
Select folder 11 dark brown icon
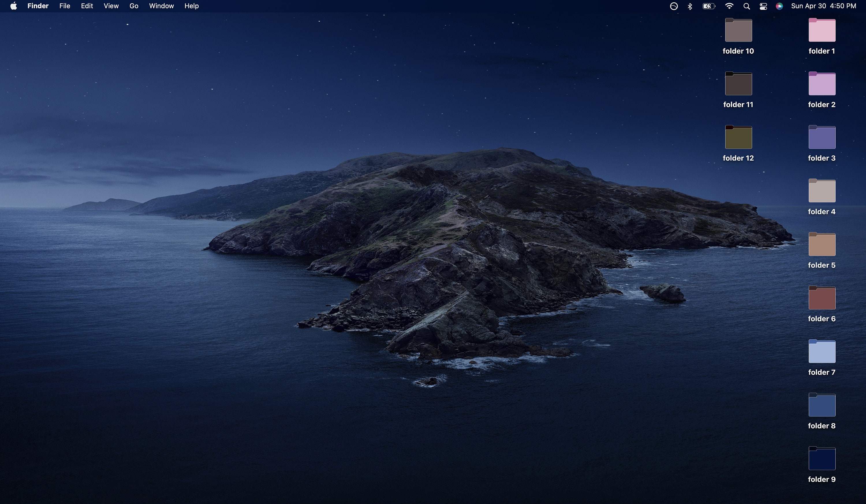click(x=738, y=83)
